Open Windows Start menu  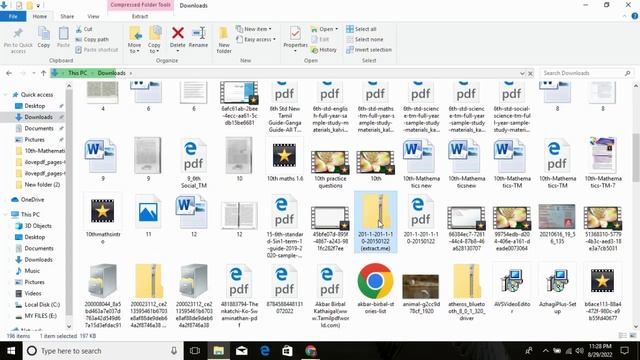[11, 351]
